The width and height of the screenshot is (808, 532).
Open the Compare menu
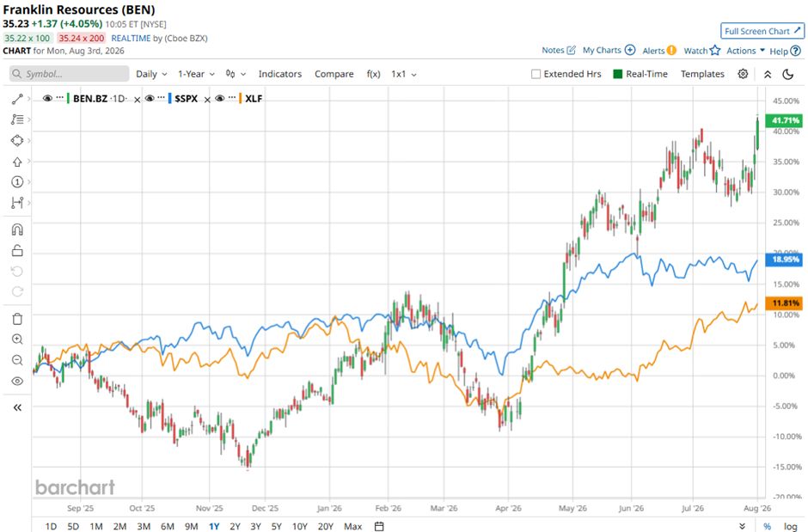pos(334,74)
